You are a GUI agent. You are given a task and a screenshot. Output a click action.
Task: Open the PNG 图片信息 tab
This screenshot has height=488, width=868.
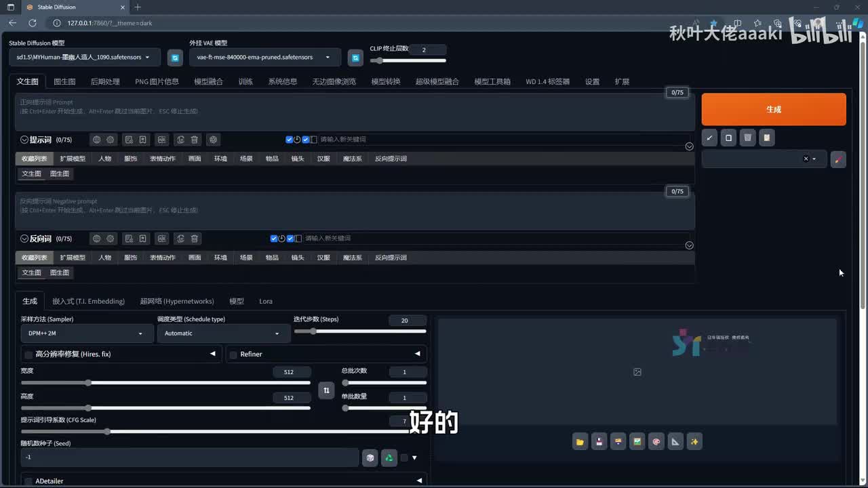157,81
